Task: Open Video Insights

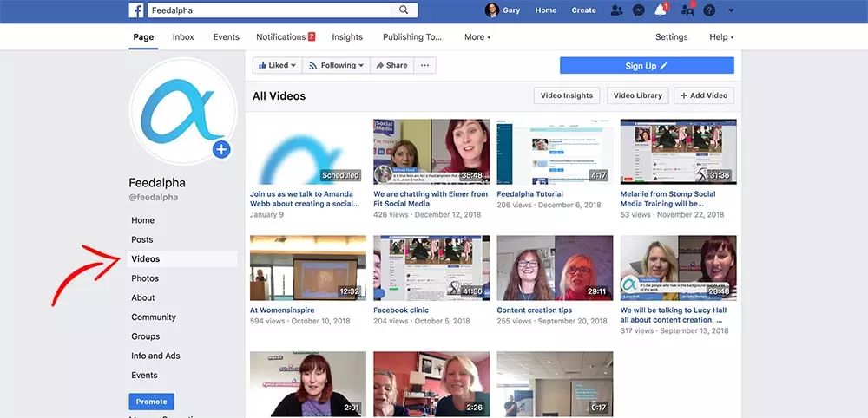Action: pyautogui.click(x=566, y=95)
